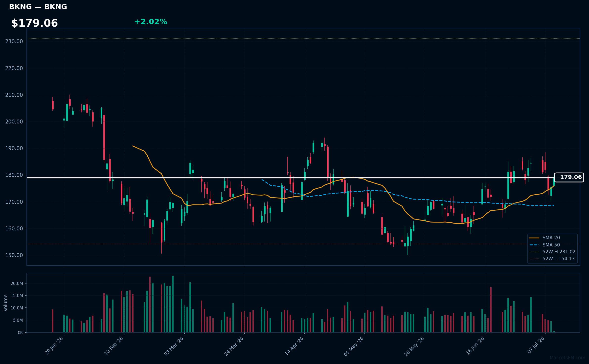Click the 05 May '26 date label
The image size is (589, 364).
point(354,346)
